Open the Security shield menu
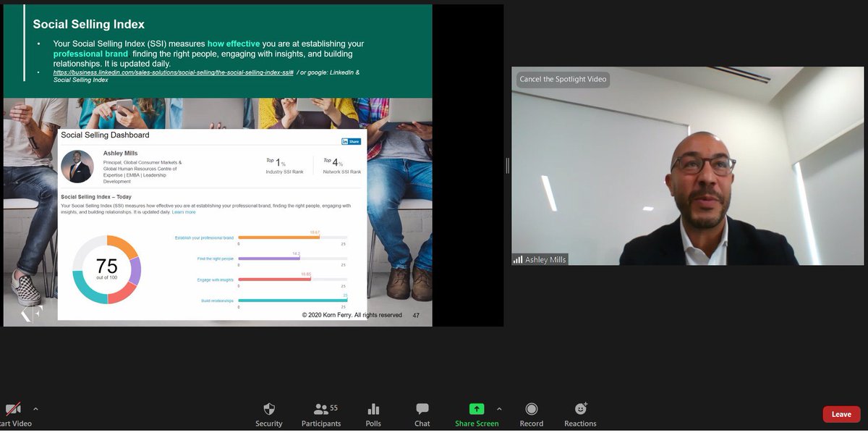This screenshot has width=868, height=433. point(269,415)
